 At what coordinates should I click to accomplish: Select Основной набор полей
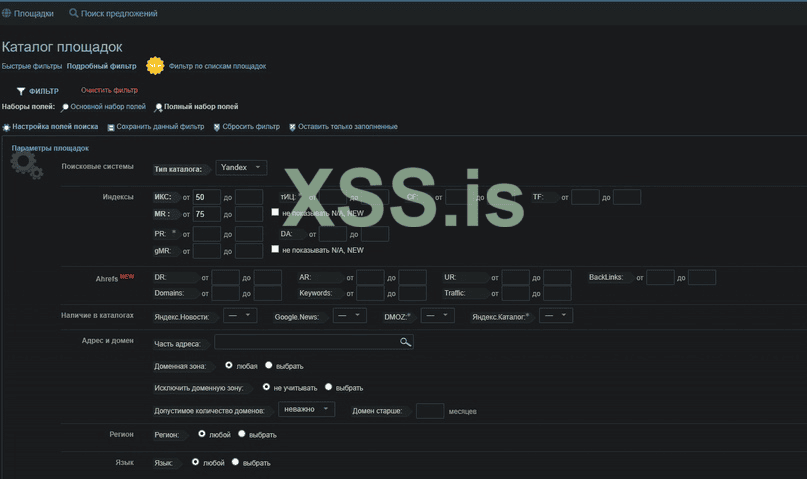coord(108,107)
